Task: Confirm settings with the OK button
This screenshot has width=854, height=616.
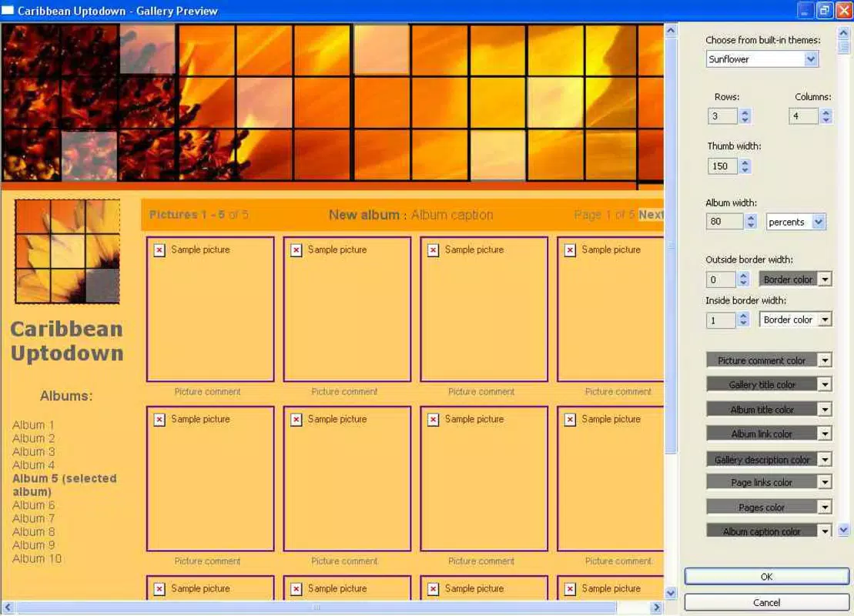Action: click(x=766, y=576)
